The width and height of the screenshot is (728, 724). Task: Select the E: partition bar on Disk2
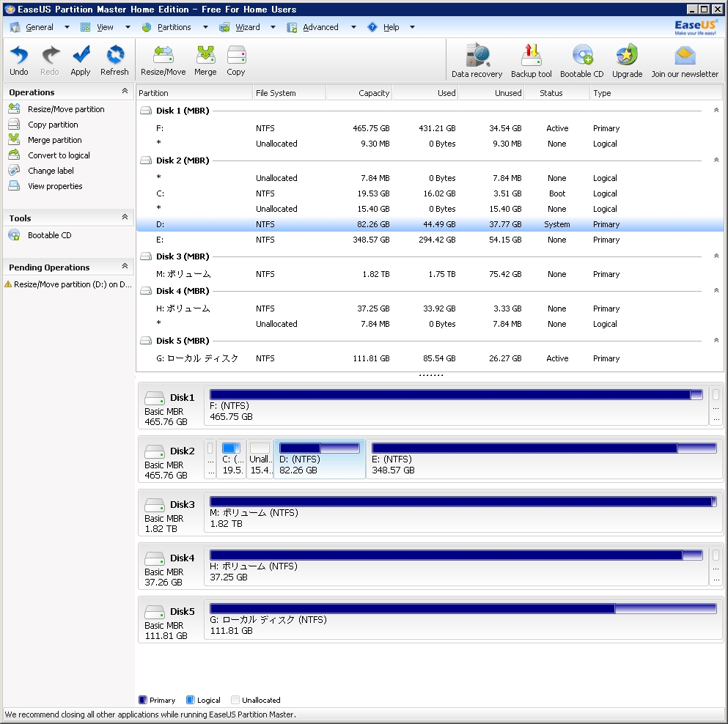pos(544,459)
